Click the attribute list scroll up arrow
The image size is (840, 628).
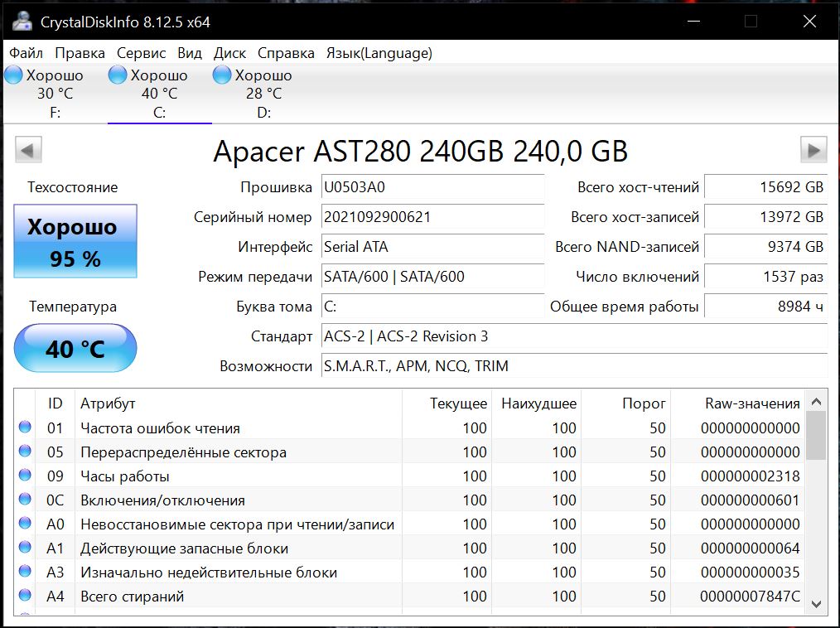pos(816,401)
